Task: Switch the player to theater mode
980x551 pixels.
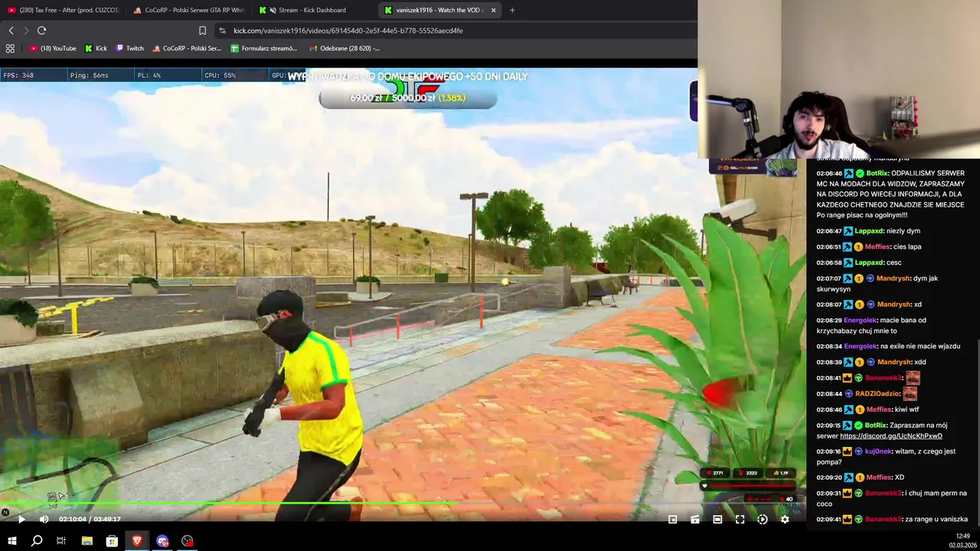Action: point(717,519)
